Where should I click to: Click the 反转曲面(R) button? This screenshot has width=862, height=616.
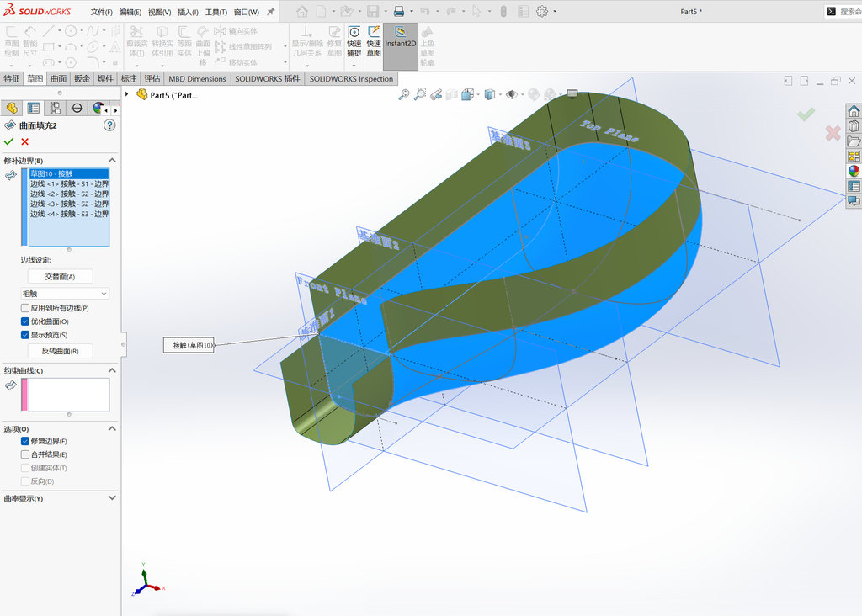tap(60, 351)
